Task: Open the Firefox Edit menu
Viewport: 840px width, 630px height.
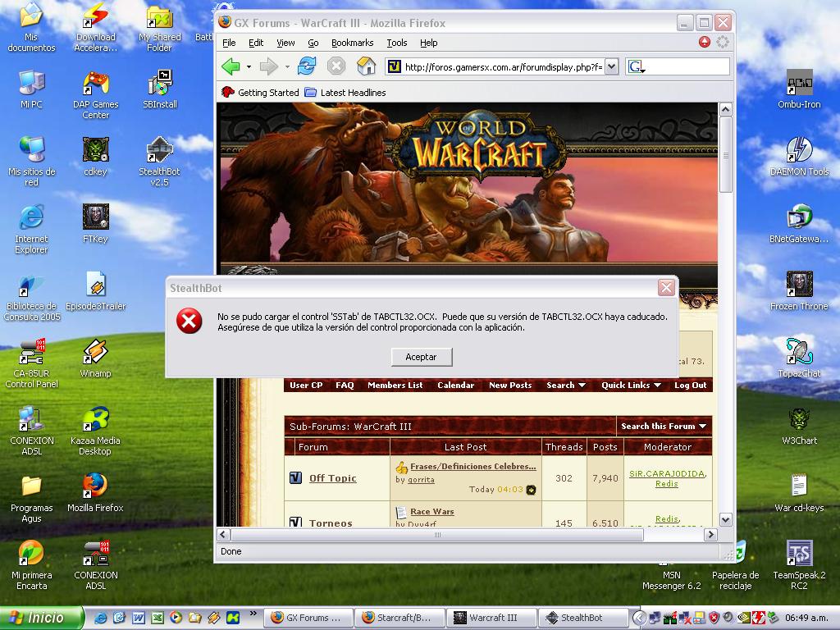Action: (256, 43)
